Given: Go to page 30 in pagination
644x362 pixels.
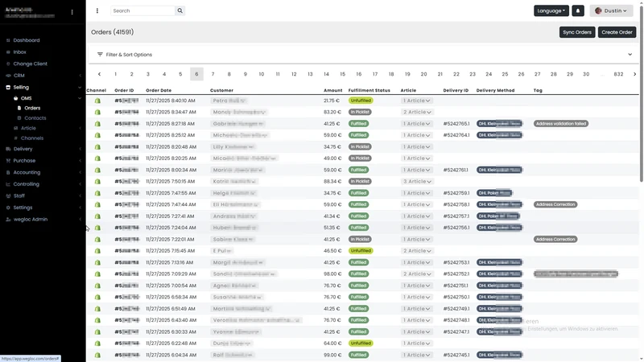Looking at the screenshot, I should pos(586,74).
